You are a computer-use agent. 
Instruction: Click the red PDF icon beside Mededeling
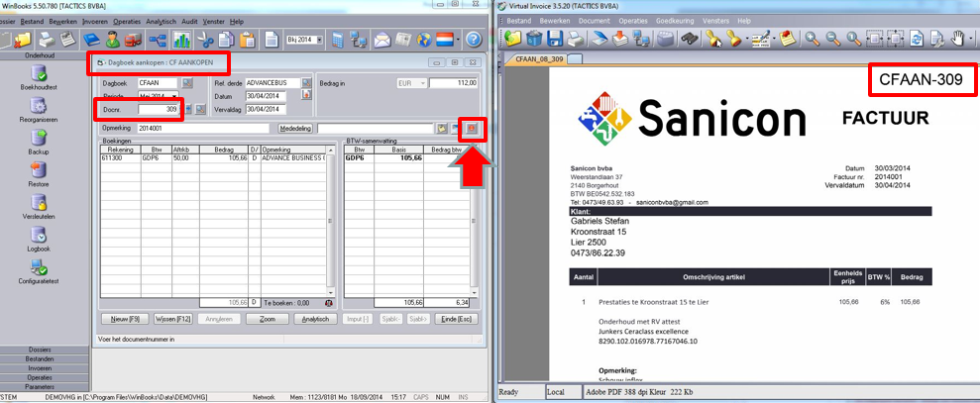click(x=472, y=129)
